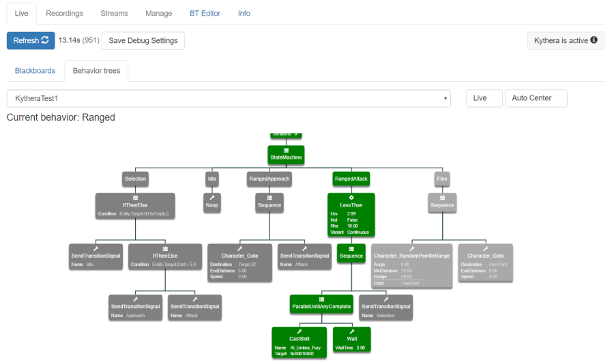614x364 pixels.
Task: Select the RangedApproach state node
Action: click(269, 179)
